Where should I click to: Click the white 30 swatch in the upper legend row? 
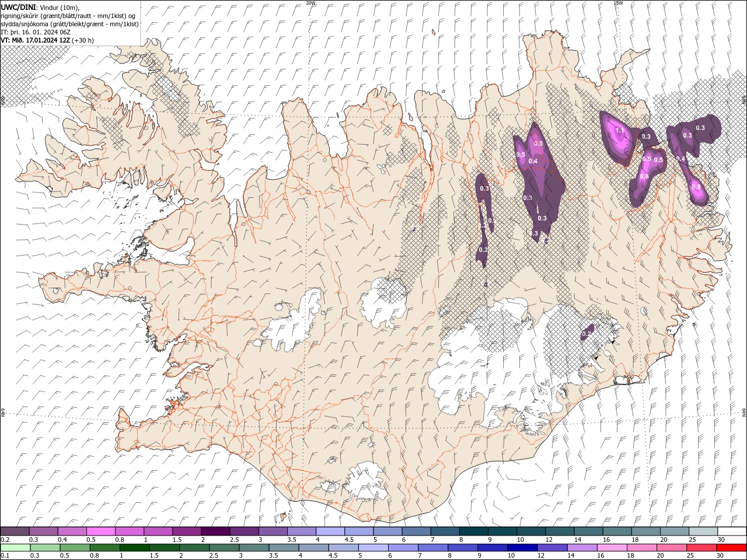[x=732, y=531]
